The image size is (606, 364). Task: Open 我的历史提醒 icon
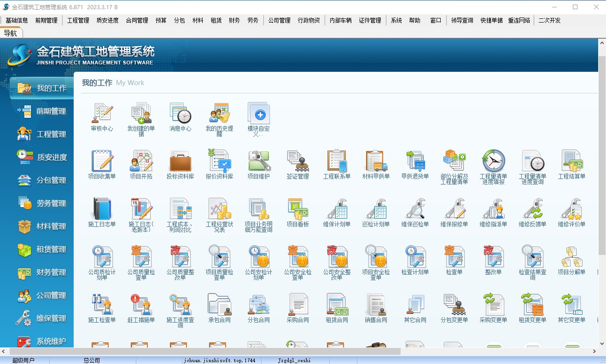tap(219, 113)
